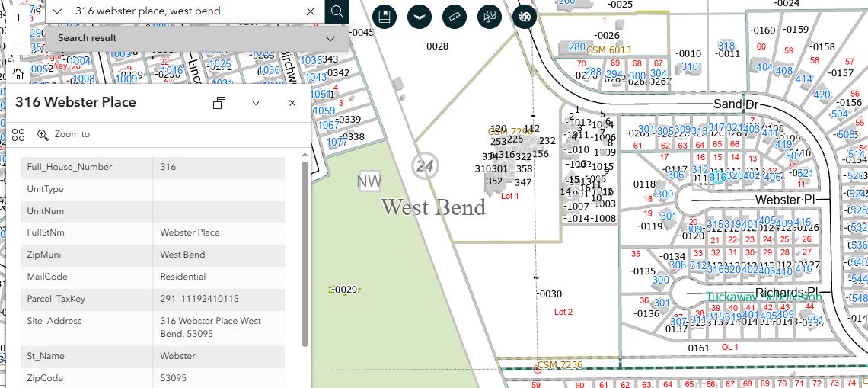Open search source dropdown arrow
The height and width of the screenshot is (388, 868).
point(58,11)
